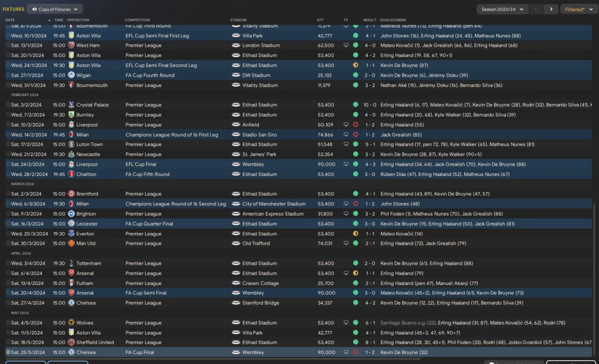The width and height of the screenshot is (599, 364).
Task: Click the Crystal Palace club badge
Action: coord(71,105)
